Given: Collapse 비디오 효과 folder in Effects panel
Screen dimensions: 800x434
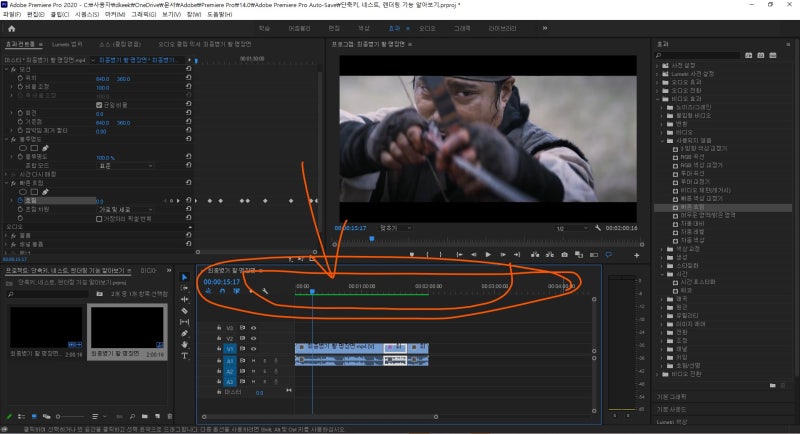Looking at the screenshot, I should [658, 99].
